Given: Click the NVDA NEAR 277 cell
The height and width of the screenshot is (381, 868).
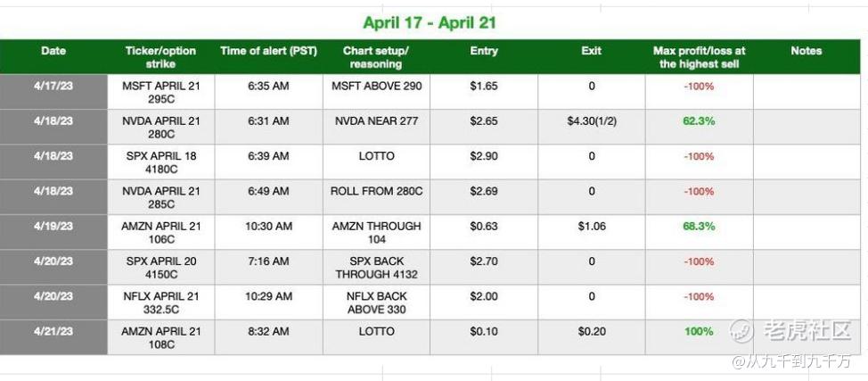Looking at the screenshot, I should tap(376, 121).
